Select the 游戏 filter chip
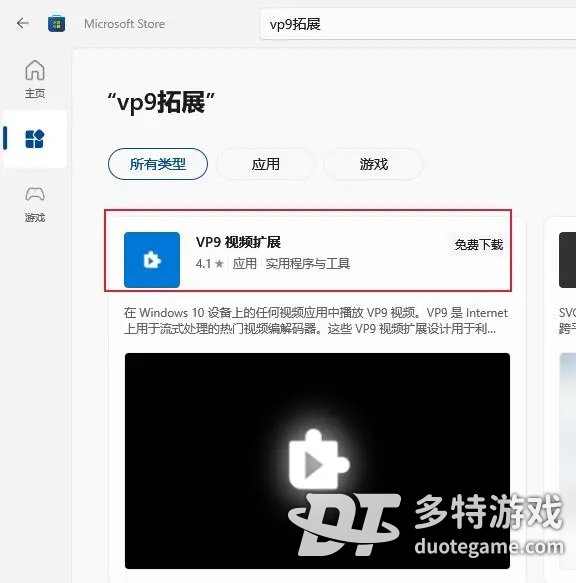 pos(374,164)
